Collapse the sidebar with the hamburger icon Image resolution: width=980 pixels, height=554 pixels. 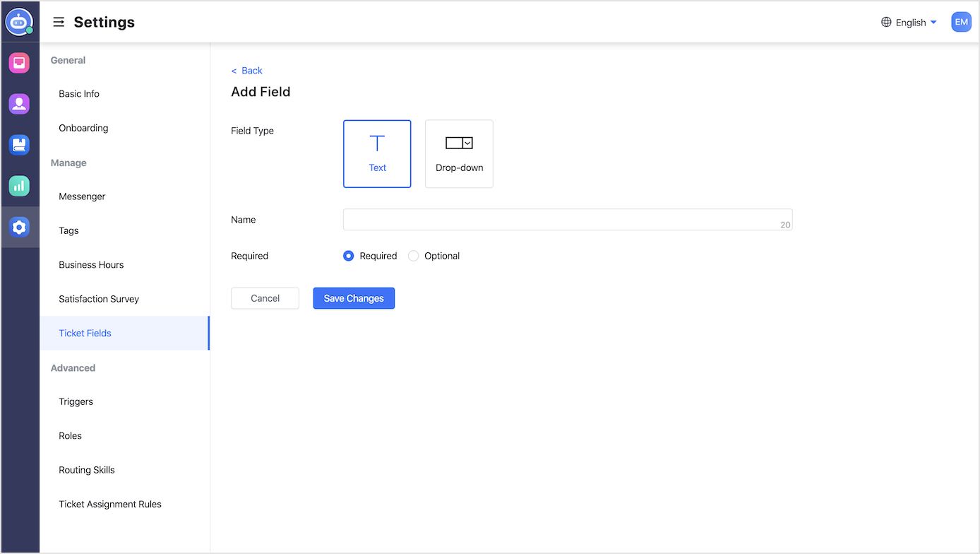click(59, 22)
